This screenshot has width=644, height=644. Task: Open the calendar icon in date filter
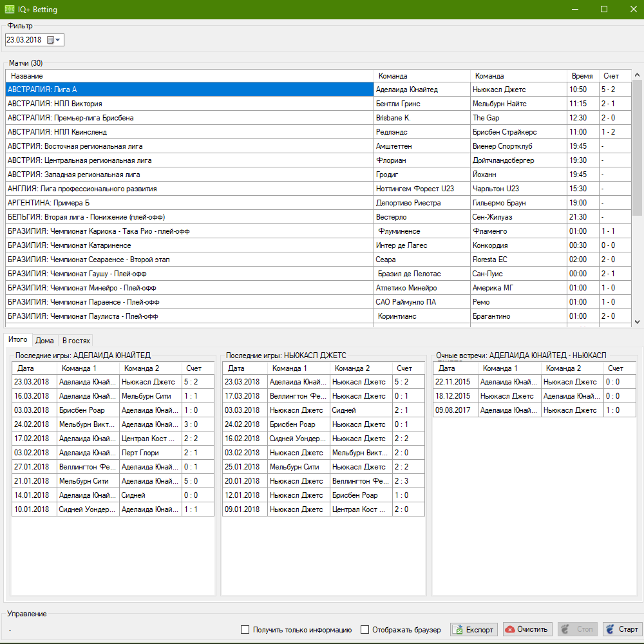(50, 40)
